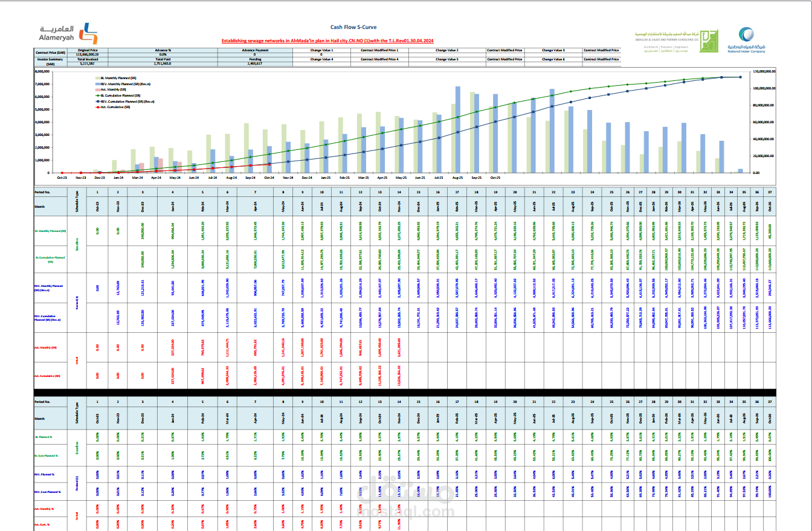This screenshot has height=531, width=812.
Task: Click the 20,000,000.00 right axis label
Action: [x=762, y=156]
